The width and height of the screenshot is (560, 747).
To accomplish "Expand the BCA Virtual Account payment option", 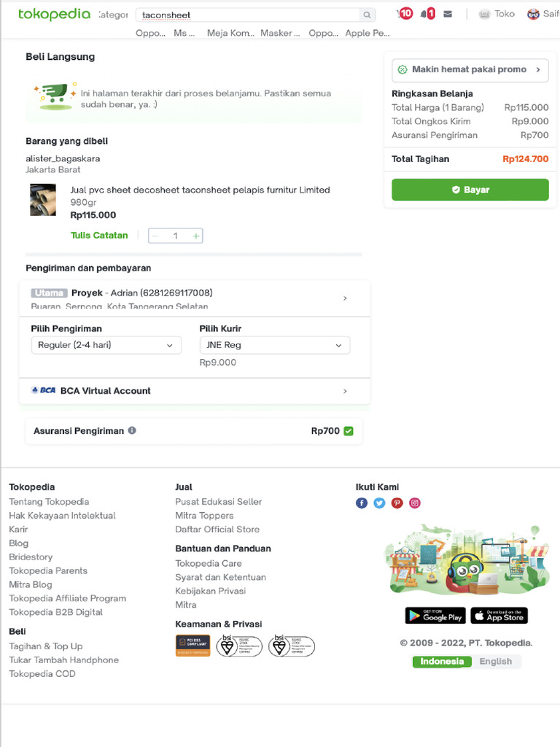I will click(195, 391).
